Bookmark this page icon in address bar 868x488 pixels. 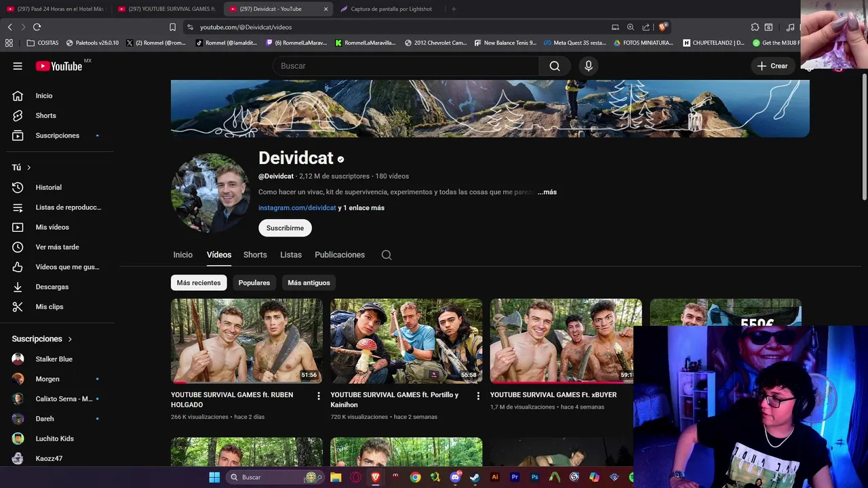[172, 27]
